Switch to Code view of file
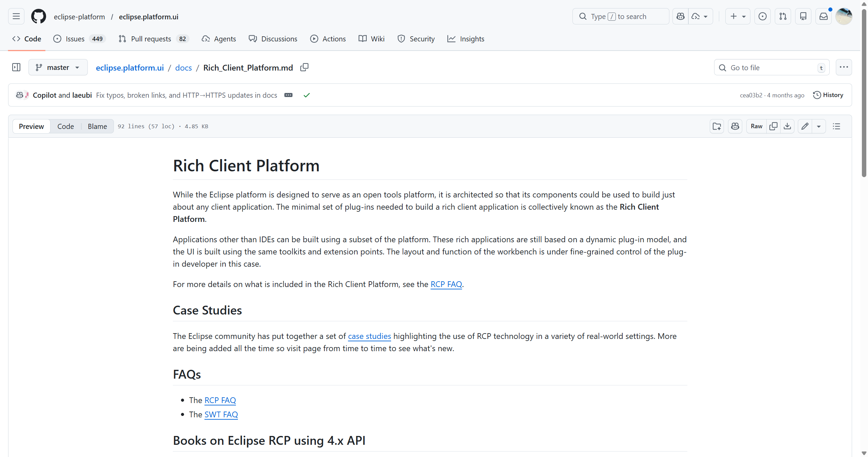The height and width of the screenshot is (457, 868). point(65,126)
